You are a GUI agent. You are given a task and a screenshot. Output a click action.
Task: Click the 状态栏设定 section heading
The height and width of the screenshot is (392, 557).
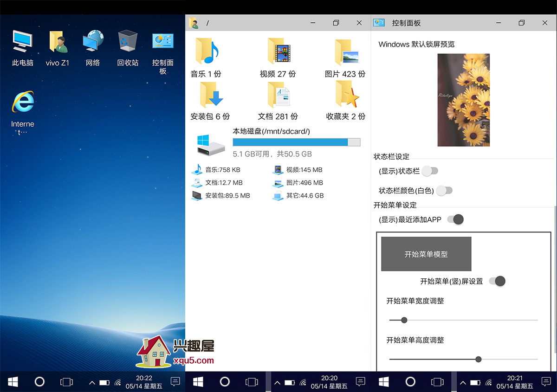391,156
